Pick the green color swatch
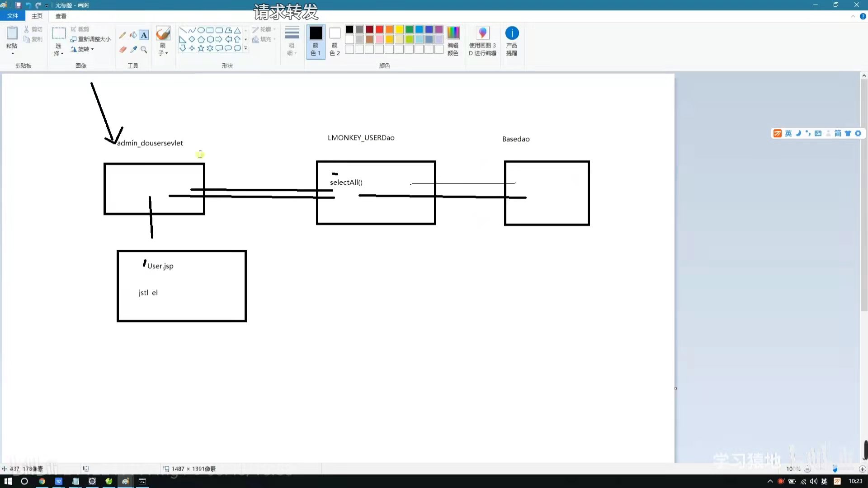The image size is (868, 488). (x=409, y=29)
